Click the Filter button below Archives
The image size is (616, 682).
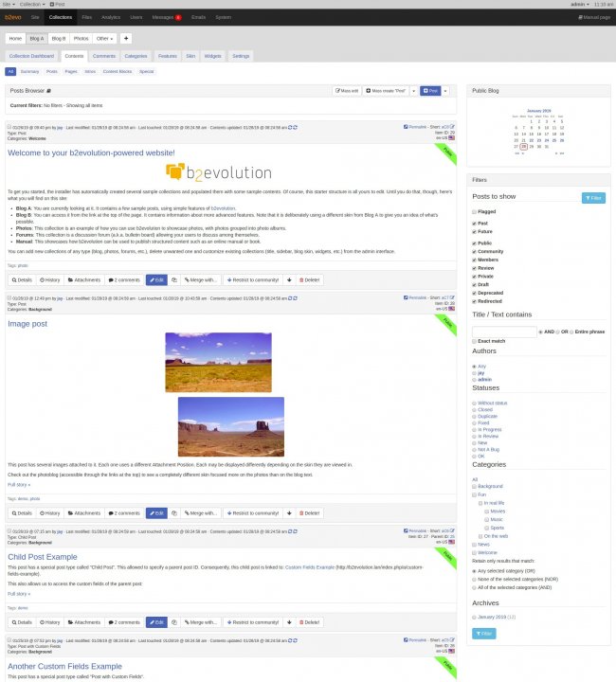483,634
